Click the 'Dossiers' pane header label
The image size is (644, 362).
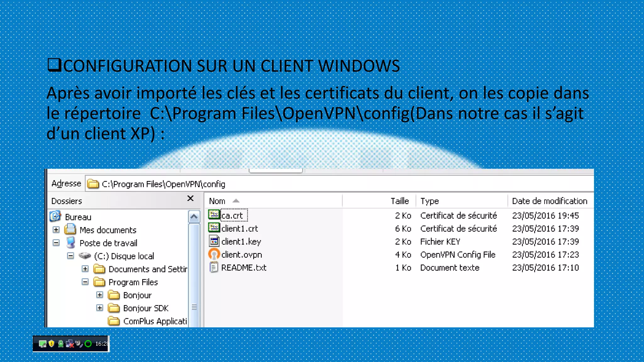(x=67, y=201)
